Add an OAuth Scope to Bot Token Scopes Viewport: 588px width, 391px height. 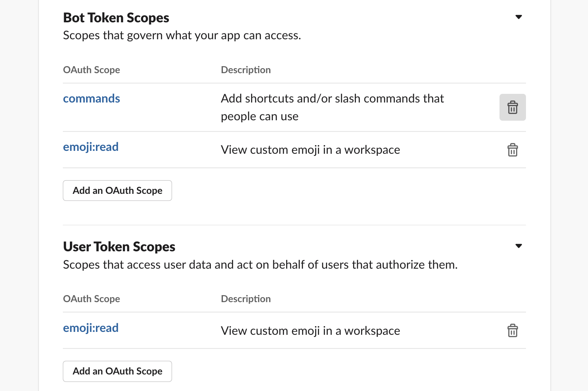(x=117, y=191)
